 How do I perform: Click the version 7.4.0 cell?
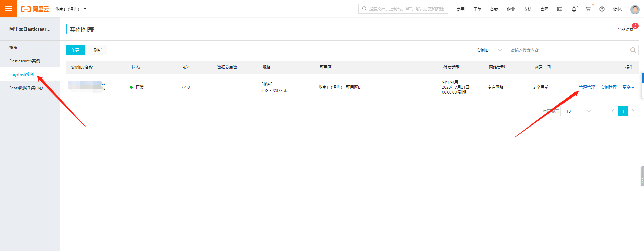point(185,87)
